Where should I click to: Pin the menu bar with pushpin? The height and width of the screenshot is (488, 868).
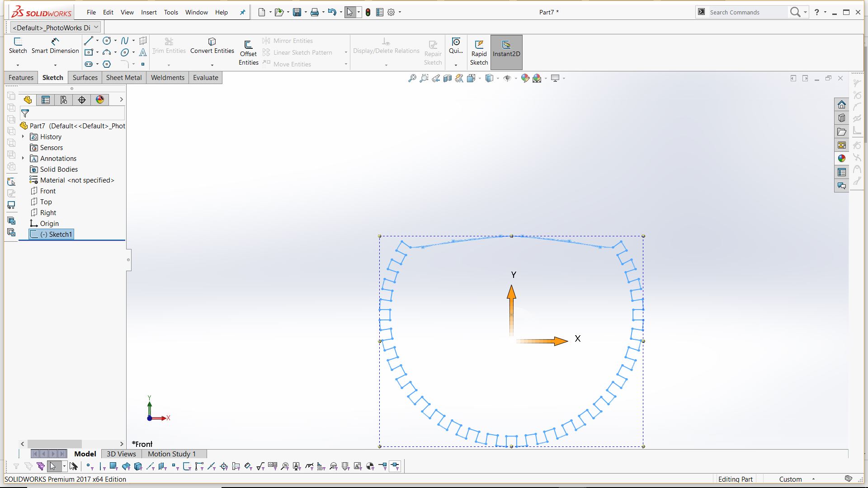click(242, 12)
